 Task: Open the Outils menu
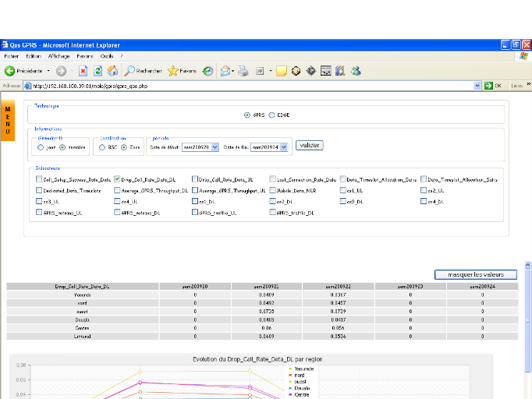(107, 56)
